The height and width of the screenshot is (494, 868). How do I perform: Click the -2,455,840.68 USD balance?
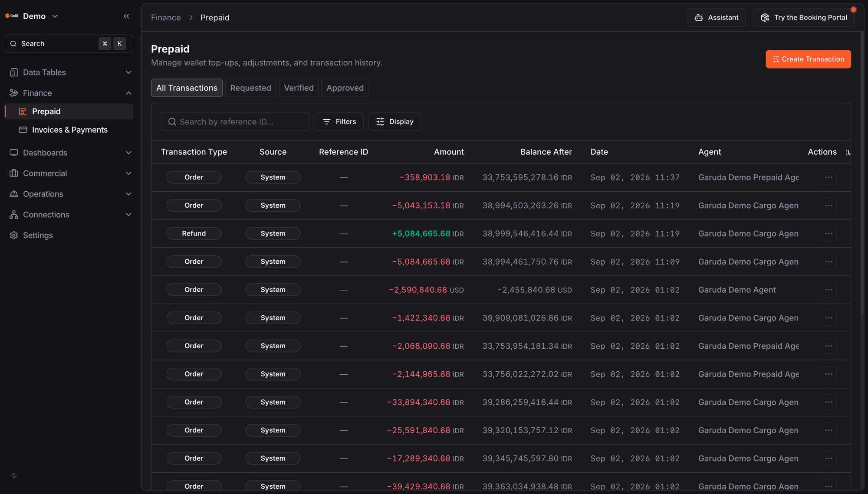click(535, 290)
